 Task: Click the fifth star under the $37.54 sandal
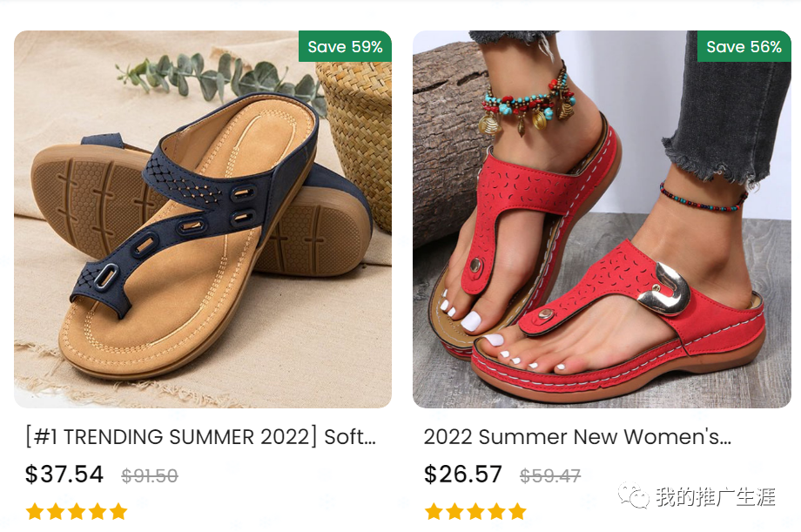click(x=118, y=511)
